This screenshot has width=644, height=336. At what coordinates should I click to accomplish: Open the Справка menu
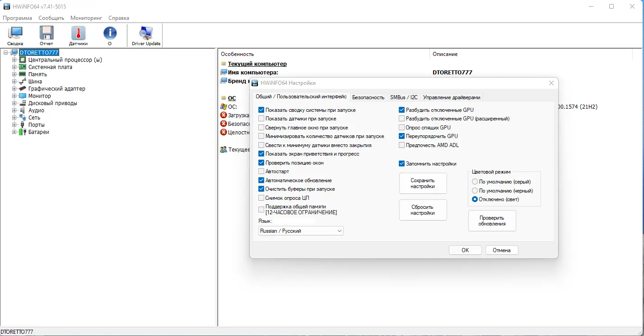(x=119, y=18)
